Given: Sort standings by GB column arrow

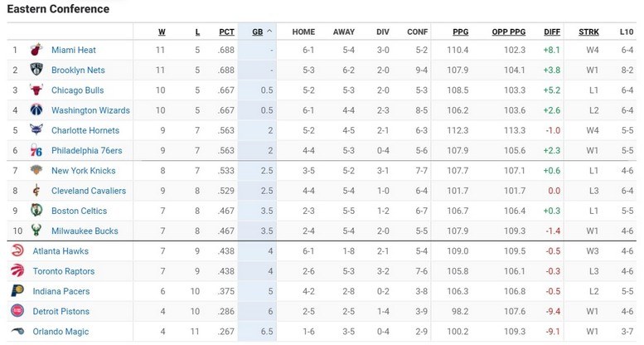Looking at the screenshot, I should (x=269, y=32).
